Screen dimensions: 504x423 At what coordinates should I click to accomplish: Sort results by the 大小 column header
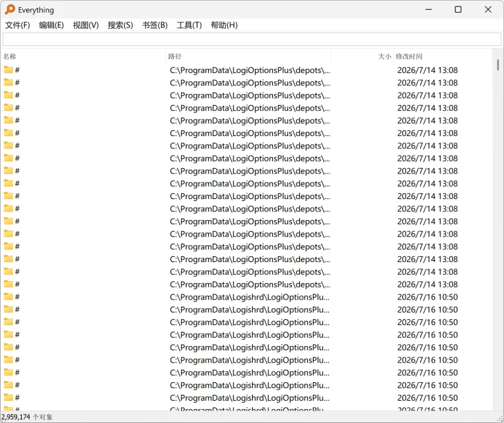point(362,56)
